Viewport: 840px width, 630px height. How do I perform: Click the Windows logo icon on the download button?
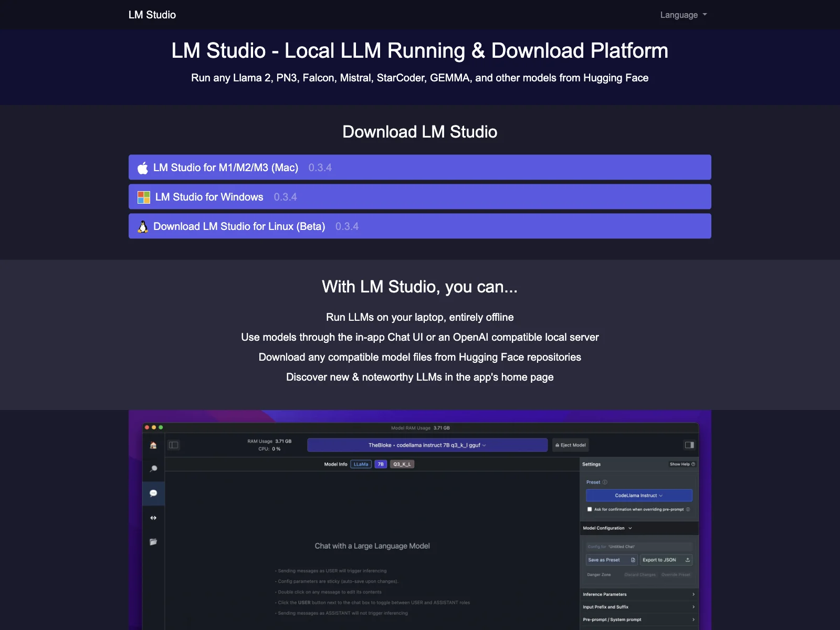[144, 197]
